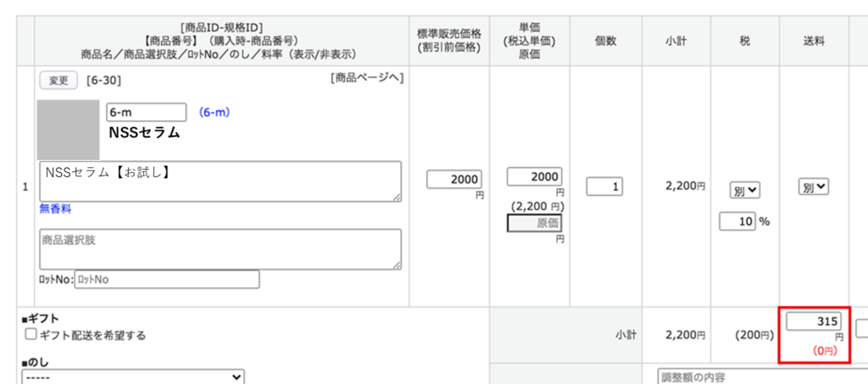Focus the product number field containing 6-m
Viewport: 868px width, 384px height.
point(146,112)
